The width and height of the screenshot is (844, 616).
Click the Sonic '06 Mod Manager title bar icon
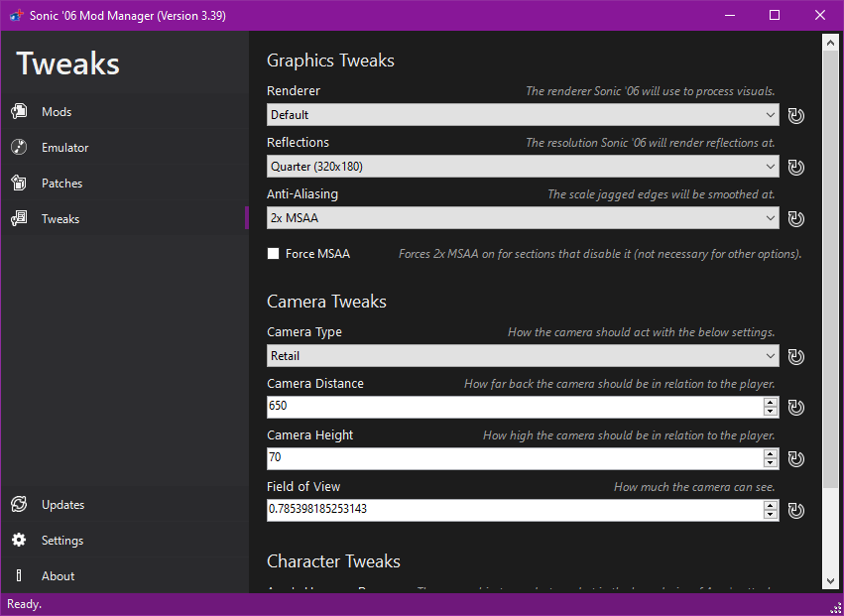click(16, 15)
